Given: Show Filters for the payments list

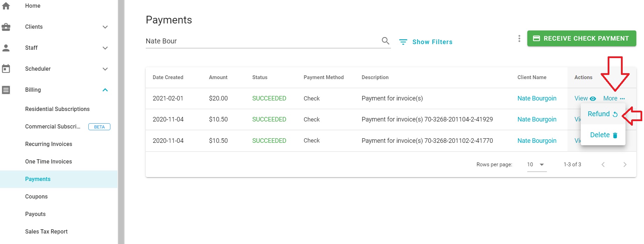Looking at the screenshot, I should tap(426, 42).
